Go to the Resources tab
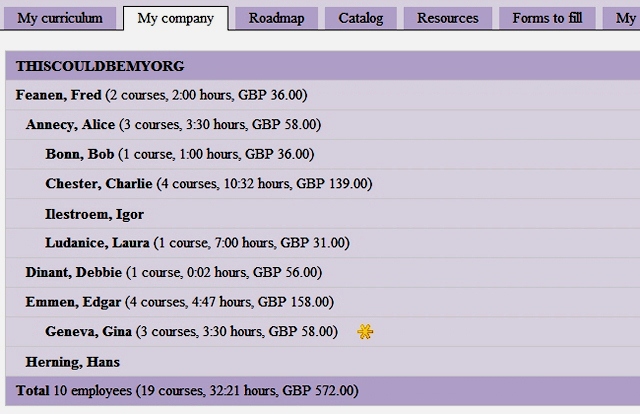The image size is (640, 414). [447, 18]
